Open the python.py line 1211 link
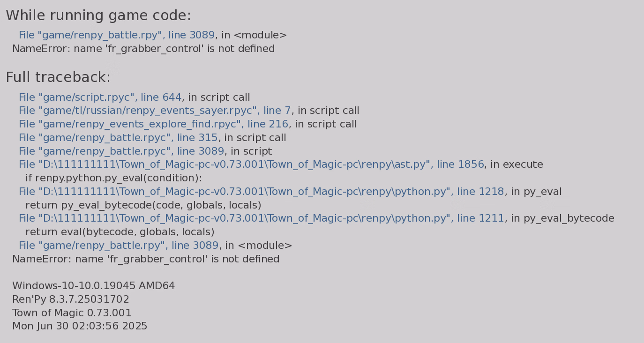This screenshot has width=644, height=343. coord(261,219)
